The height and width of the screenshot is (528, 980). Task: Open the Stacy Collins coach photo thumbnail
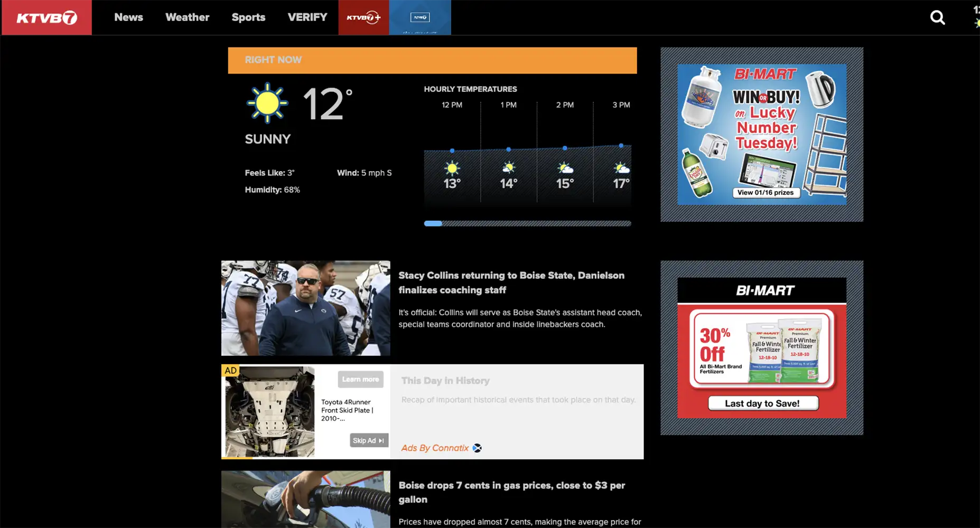[x=305, y=308]
